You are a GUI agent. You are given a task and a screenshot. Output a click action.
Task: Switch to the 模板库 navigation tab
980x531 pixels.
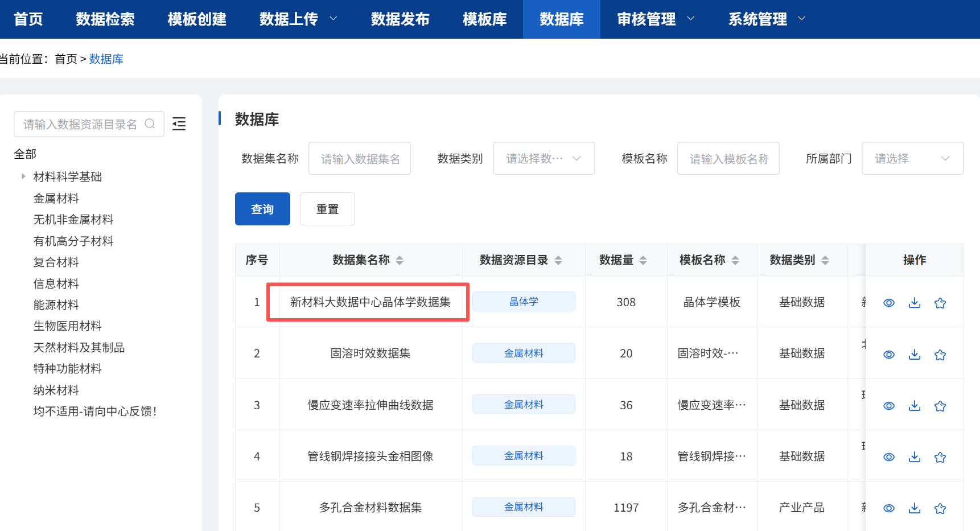point(484,19)
